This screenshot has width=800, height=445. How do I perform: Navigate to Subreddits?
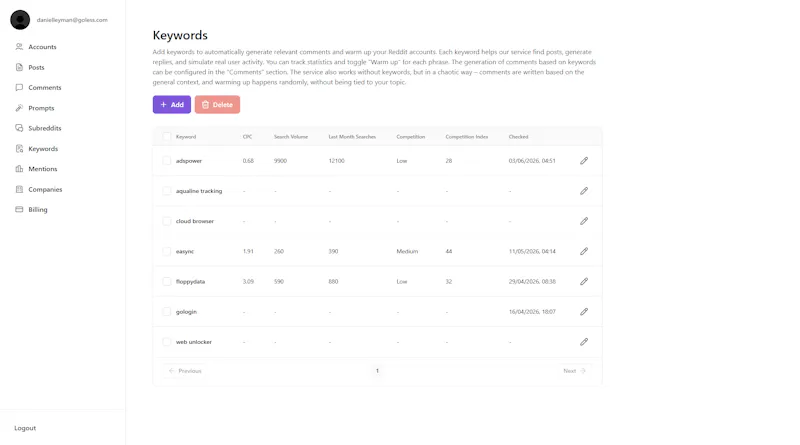pyautogui.click(x=45, y=128)
